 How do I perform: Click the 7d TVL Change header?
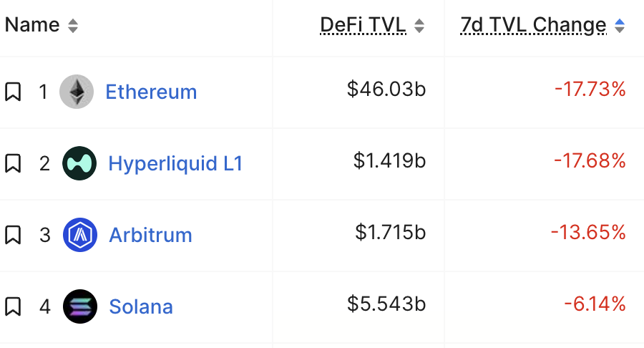pos(533,25)
